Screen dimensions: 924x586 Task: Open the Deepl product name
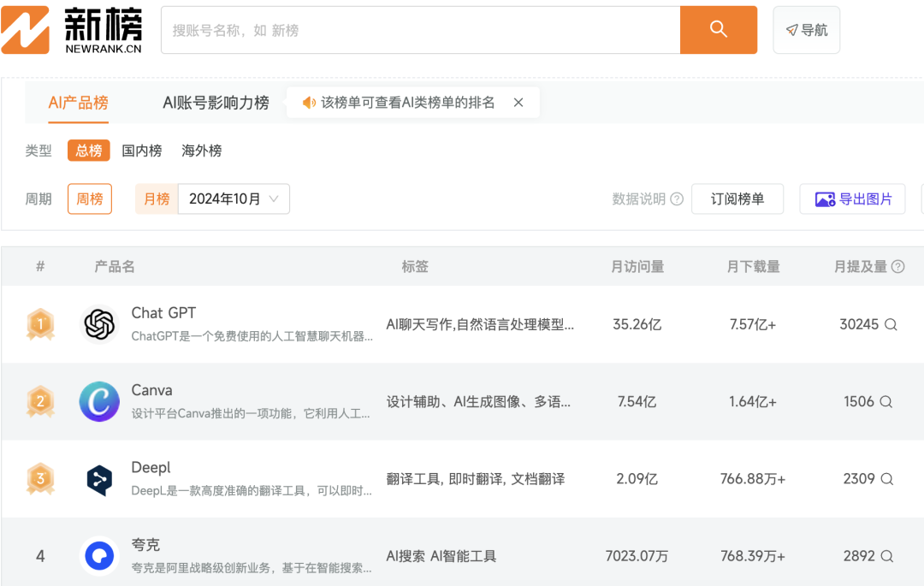(151, 468)
